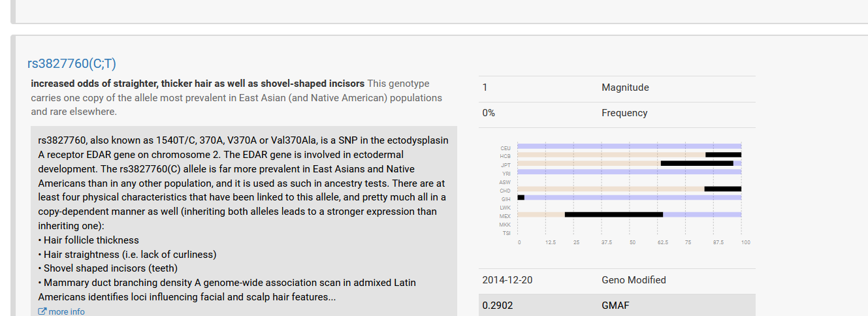This screenshot has height=316, width=868.
Task: Click the black segment of the JPT bar
Action: point(697,163)
